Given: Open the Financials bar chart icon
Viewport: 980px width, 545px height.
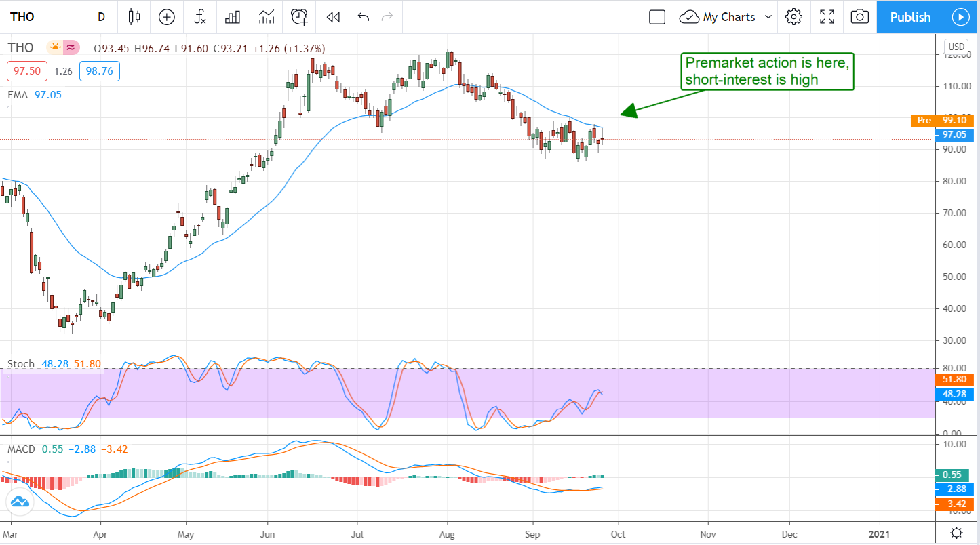Looking at the screenshot, I should point(233,17).
